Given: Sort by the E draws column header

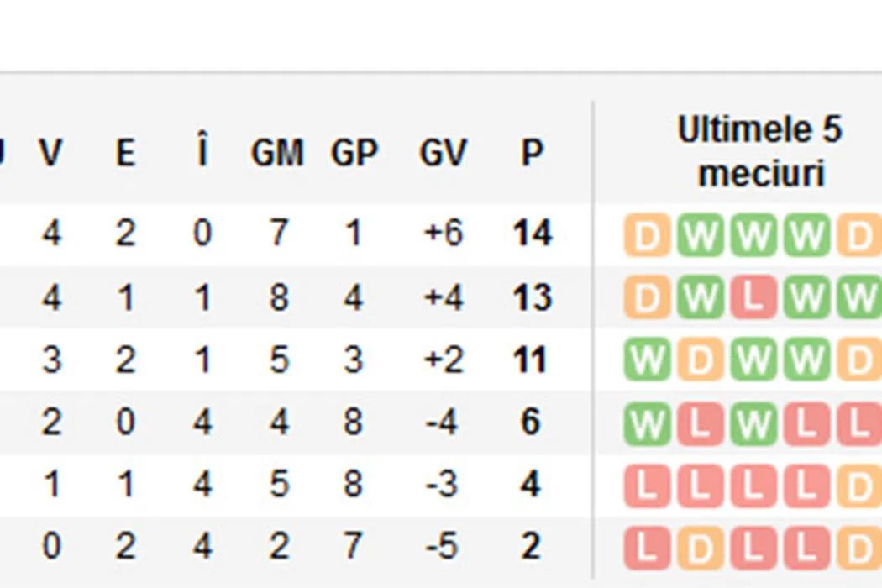Looking at the screenshot, I should tap(125, 153).
